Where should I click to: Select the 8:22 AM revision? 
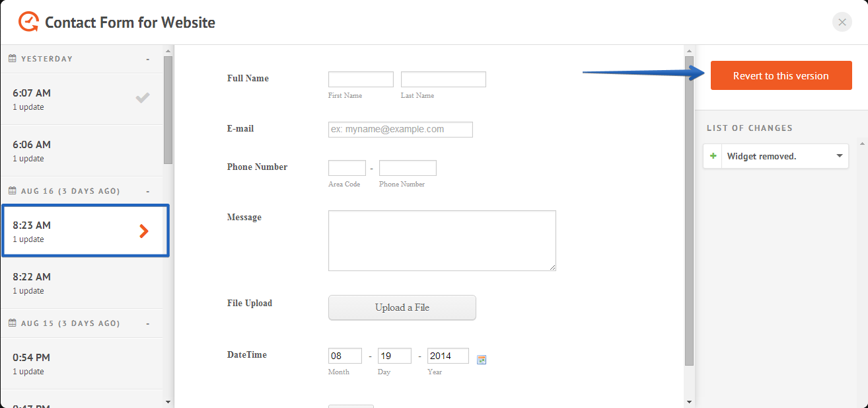pyautogui.click(x=79, y=283)
